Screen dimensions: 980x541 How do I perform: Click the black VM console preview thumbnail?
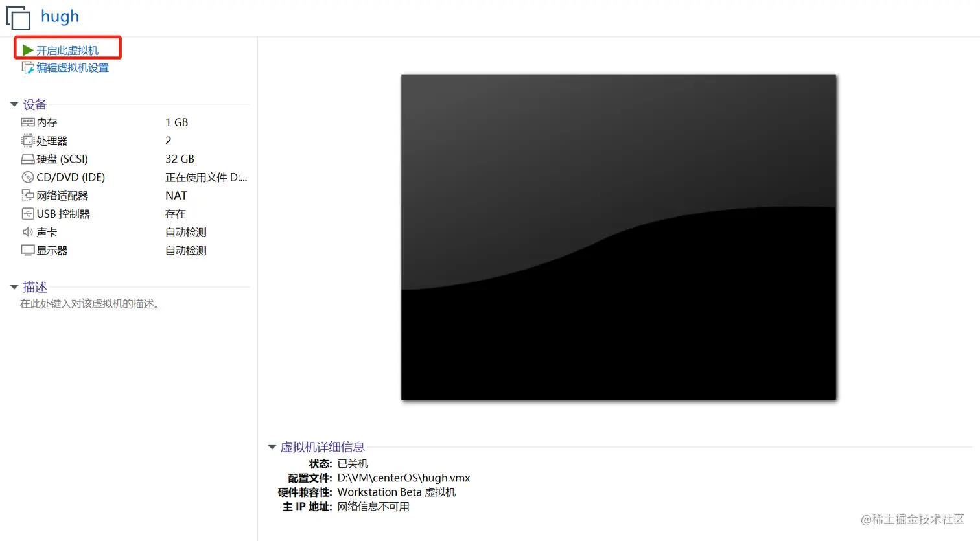pyautogui.click(x=618, y=236)
